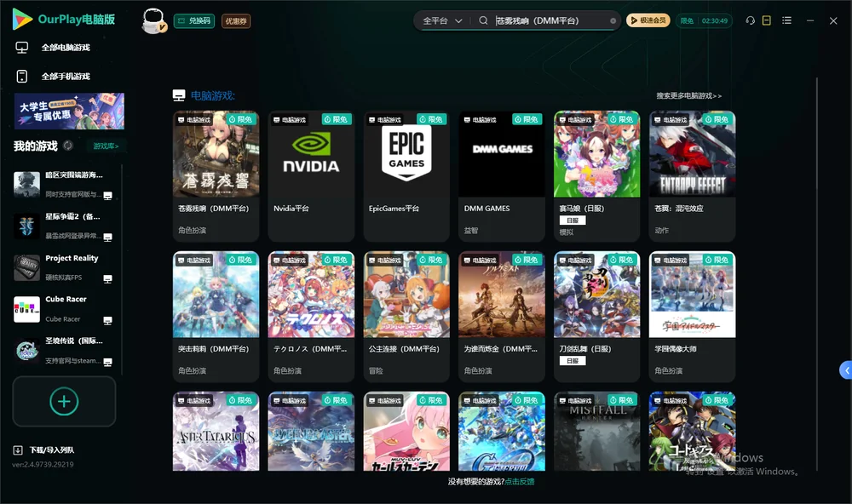Open customer service headset icon

click(x=751, y=20)
